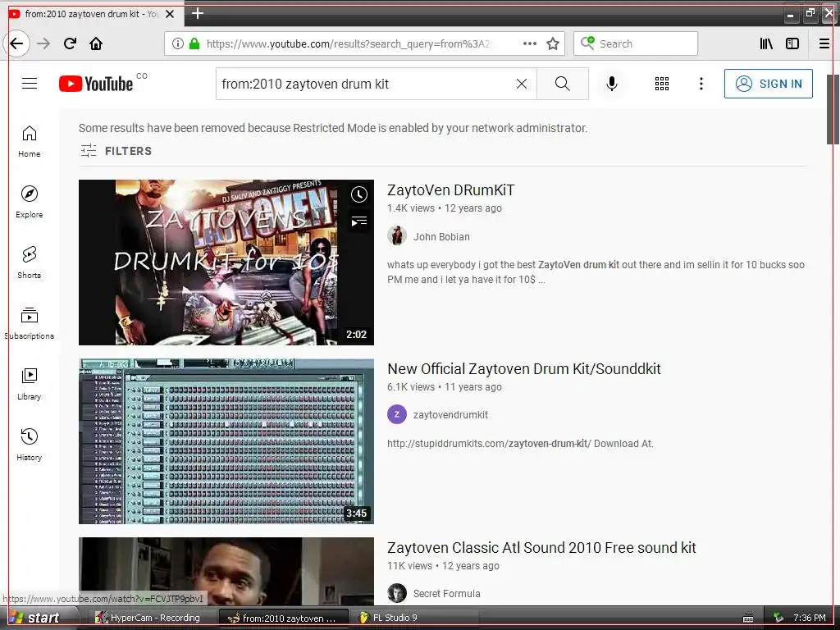Click the SIGN IN button

pos(768,84)
